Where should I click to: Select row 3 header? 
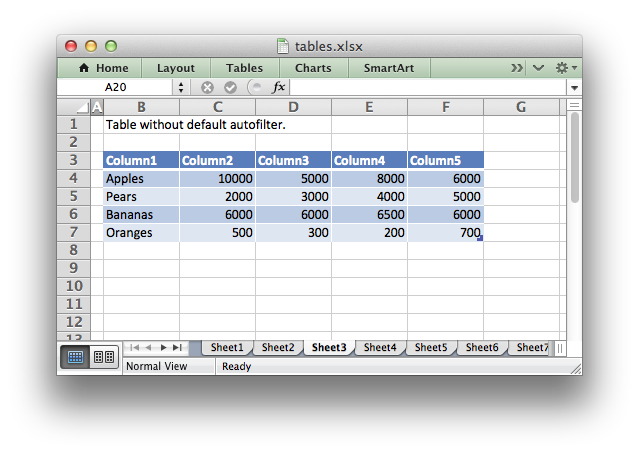point(73,160)
